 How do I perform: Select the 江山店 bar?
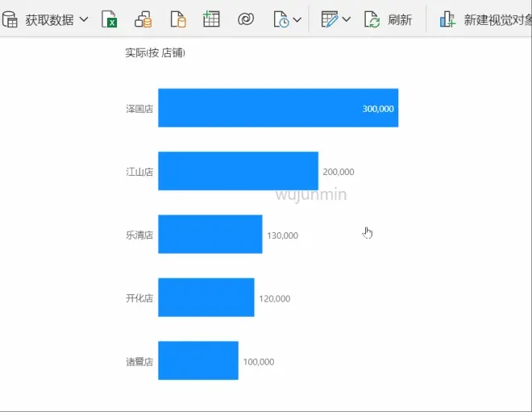coord(238,171)
